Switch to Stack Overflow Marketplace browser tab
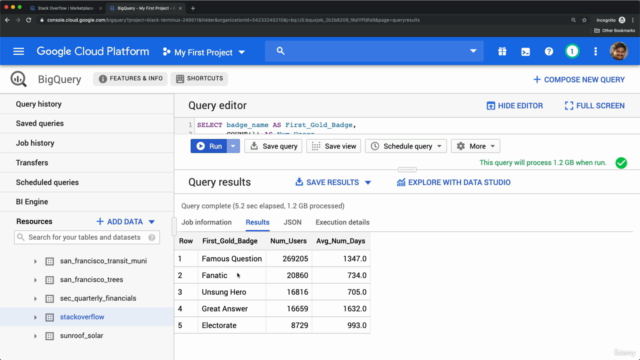This screenshot has width=640, height=360. coord(66,8)
